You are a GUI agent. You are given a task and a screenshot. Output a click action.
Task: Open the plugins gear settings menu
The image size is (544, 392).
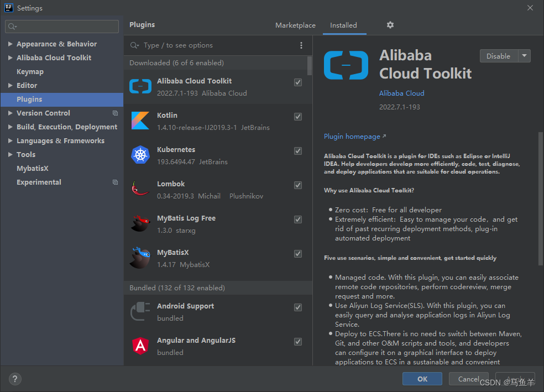coord(390,25)
